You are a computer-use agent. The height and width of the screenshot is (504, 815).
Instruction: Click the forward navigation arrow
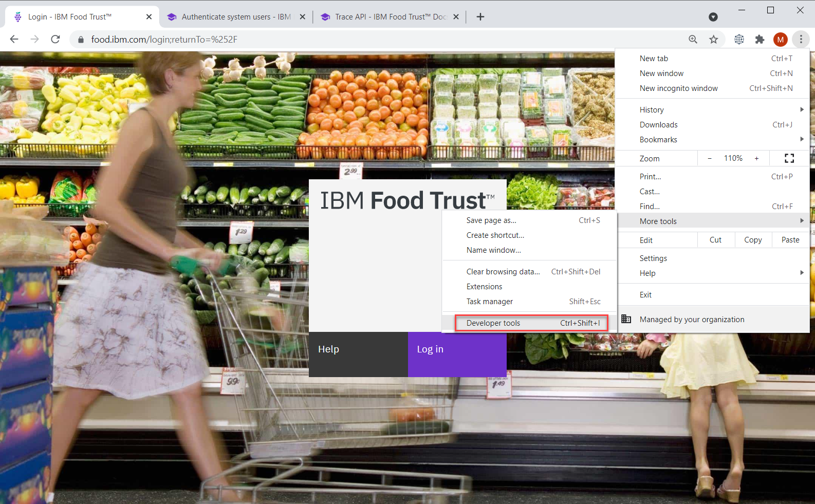coord(34,39)
